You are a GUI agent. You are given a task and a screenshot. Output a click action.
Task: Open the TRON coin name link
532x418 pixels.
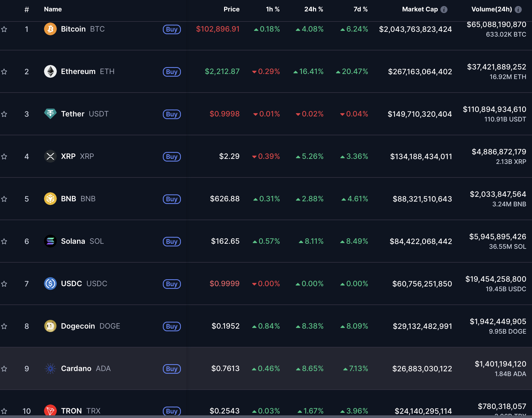click(x=71, y=411)
